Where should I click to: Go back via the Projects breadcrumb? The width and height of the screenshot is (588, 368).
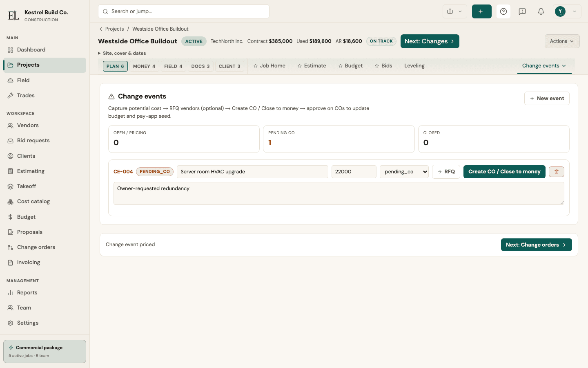coord(111,29)
